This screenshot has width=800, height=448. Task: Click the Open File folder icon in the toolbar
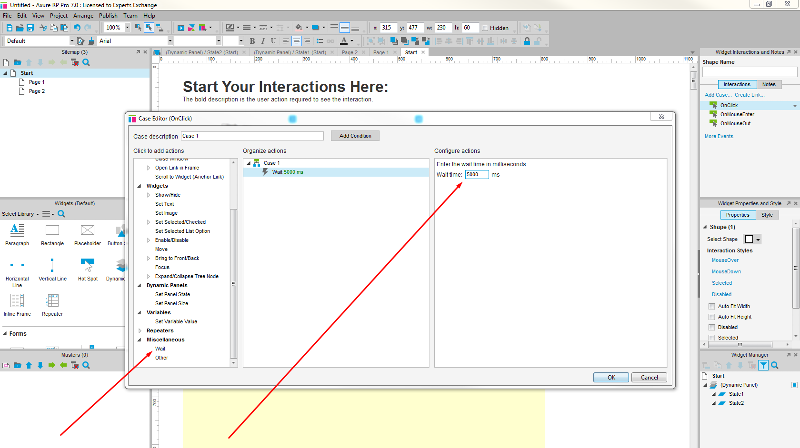pyautogui.click(x=19, y=28)
